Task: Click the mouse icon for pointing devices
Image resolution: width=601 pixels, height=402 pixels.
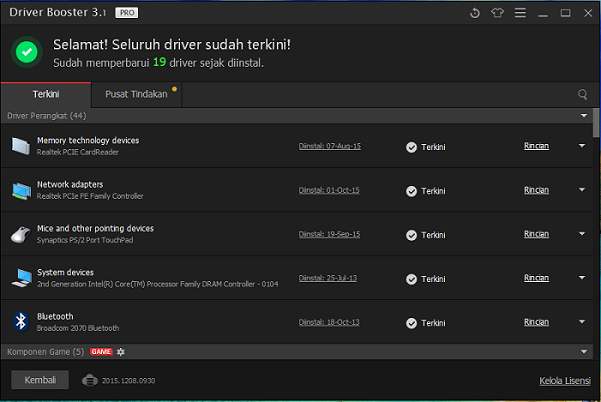Action: coord(21,235)
